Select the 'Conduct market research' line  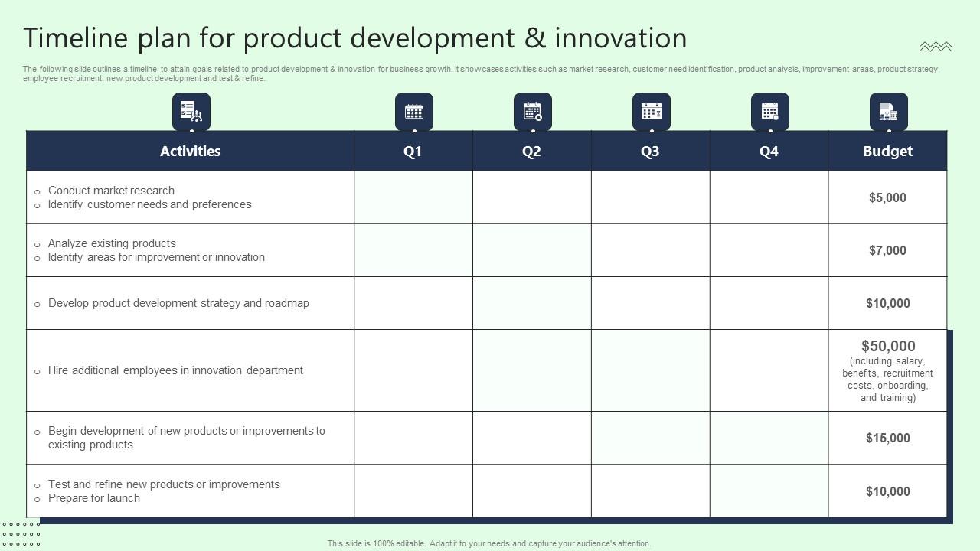(x=111, y=191)
